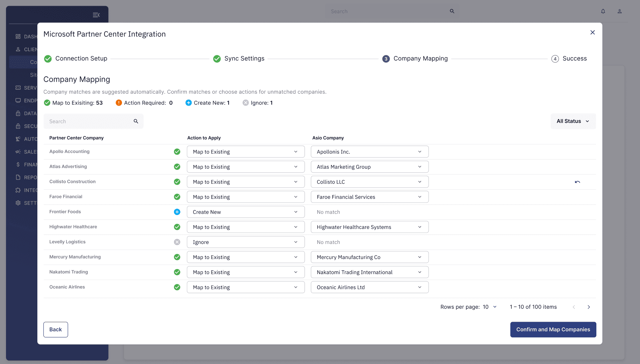Viewport: 640px width, 364px height.
Task: Click the search magnifier in the mapping table
Action: point(136,121)
